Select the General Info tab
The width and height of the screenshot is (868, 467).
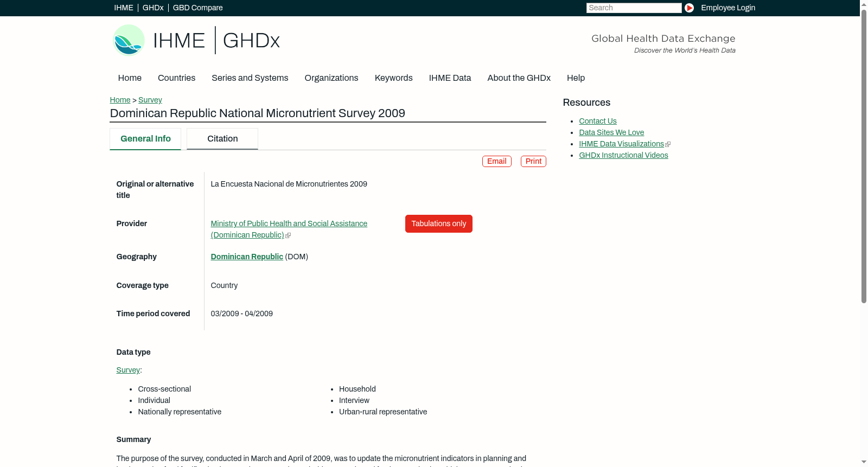(x=145, y=139)
